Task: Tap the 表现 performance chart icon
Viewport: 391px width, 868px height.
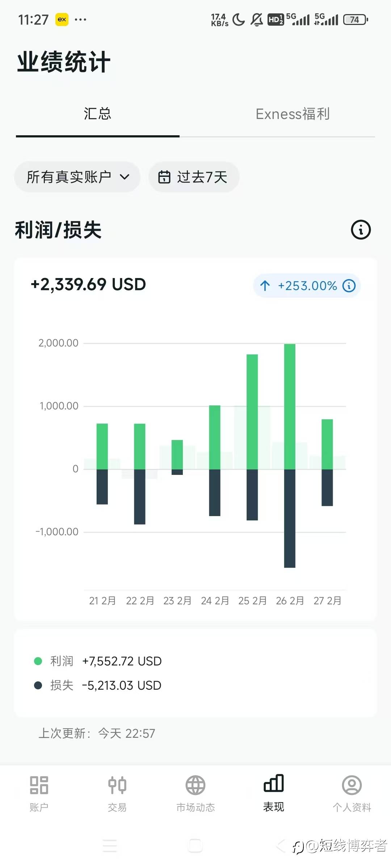Action: pyautogui.click(x=274, y=784)
